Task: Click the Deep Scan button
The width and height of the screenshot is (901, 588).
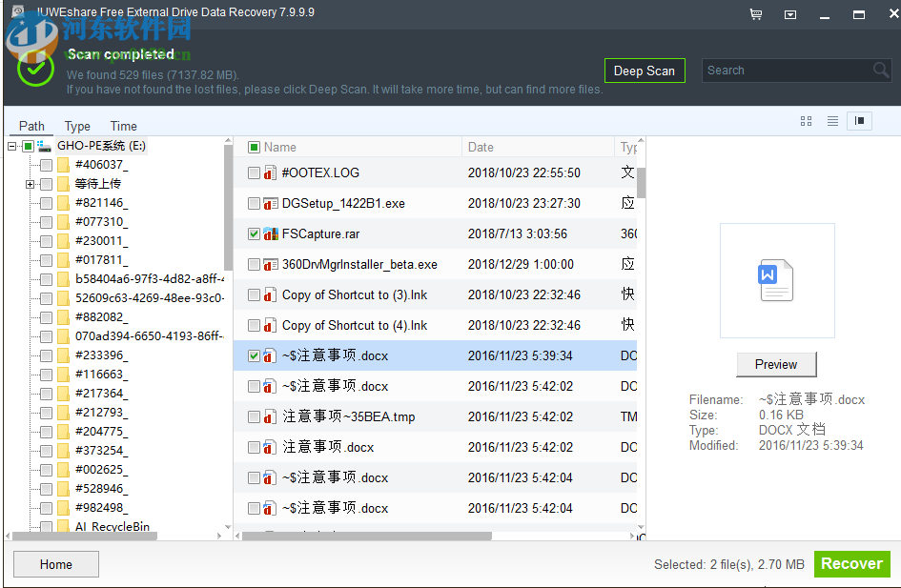Action: [645, 70]
